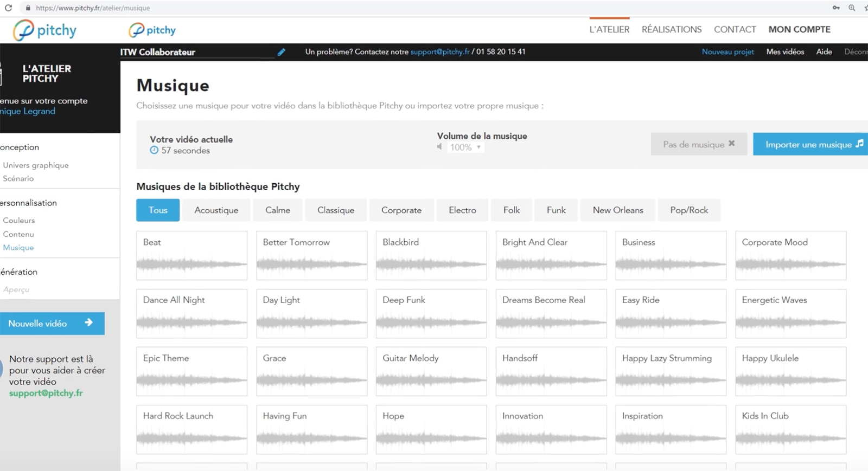This screenshot has height=471, width=868.
Task: Click the clock icon next to 57 secondes
Action: click(154, 150)
